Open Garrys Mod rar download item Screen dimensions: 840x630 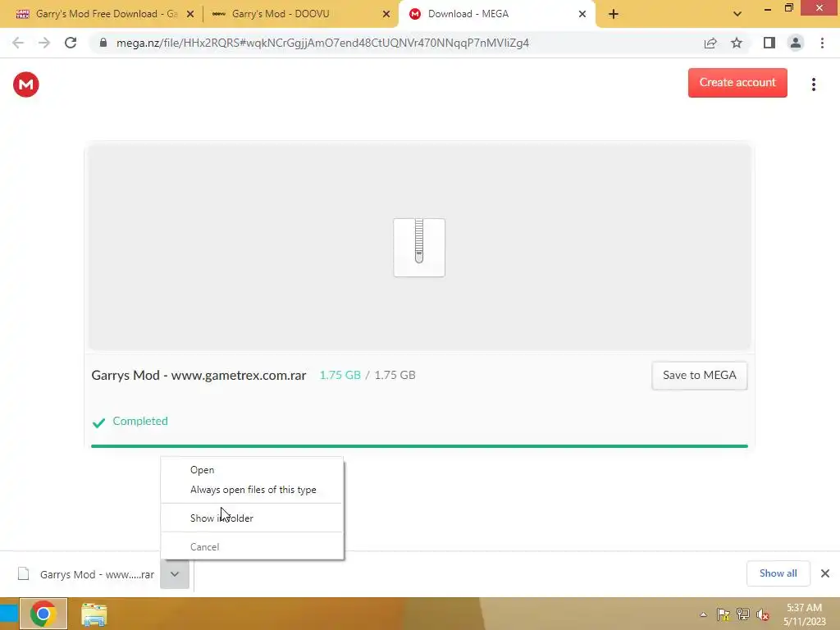pos(84,574)
